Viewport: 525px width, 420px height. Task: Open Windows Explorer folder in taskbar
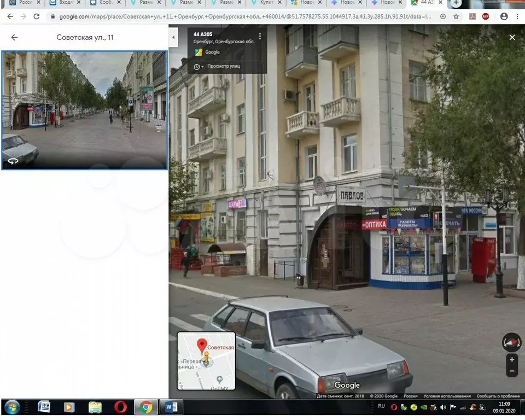[95, 407]
